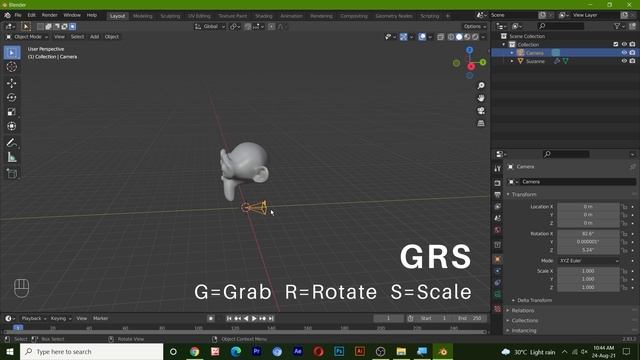
Task: Switch to wireframe viewport shading
Action: click(451, 37)
